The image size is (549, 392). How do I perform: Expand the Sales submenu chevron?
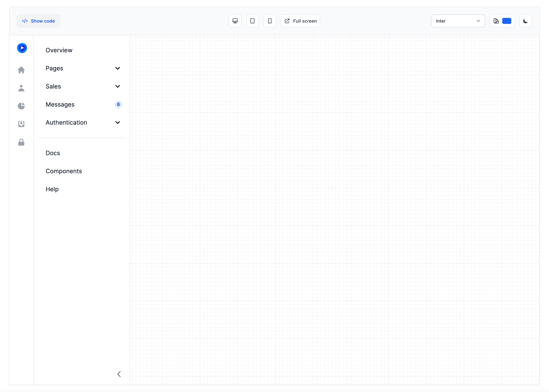click(x=118, y=86)
